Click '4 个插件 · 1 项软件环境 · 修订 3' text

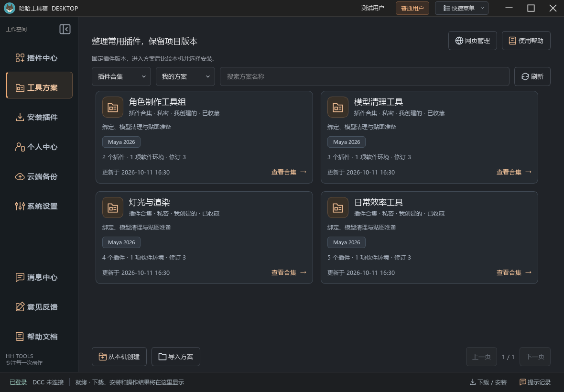144,258
